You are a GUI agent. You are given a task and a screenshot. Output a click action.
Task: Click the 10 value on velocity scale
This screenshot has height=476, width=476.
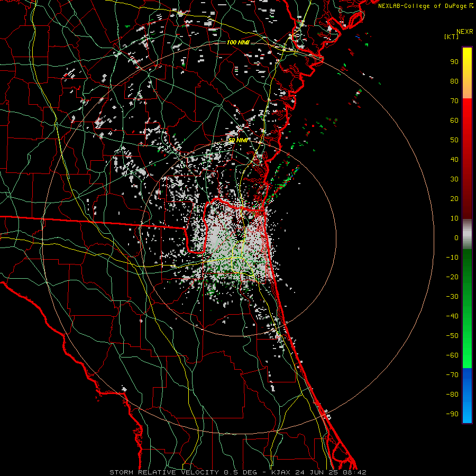pos(454,218)
